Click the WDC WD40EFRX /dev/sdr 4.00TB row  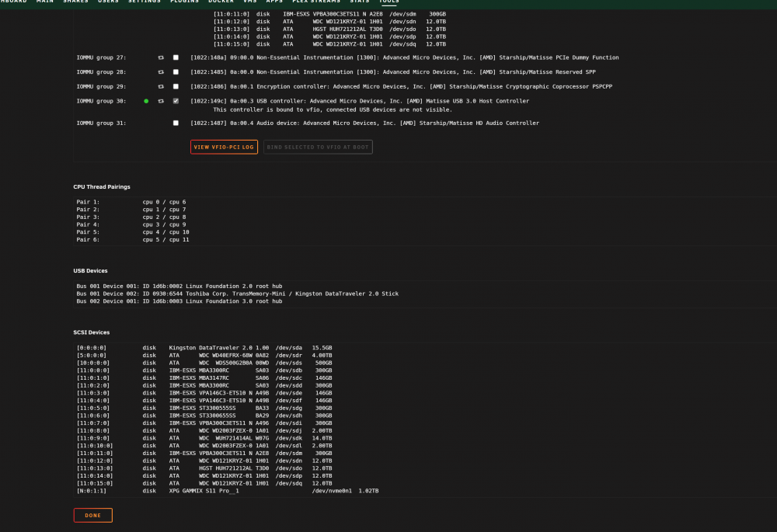pos(204,355)
